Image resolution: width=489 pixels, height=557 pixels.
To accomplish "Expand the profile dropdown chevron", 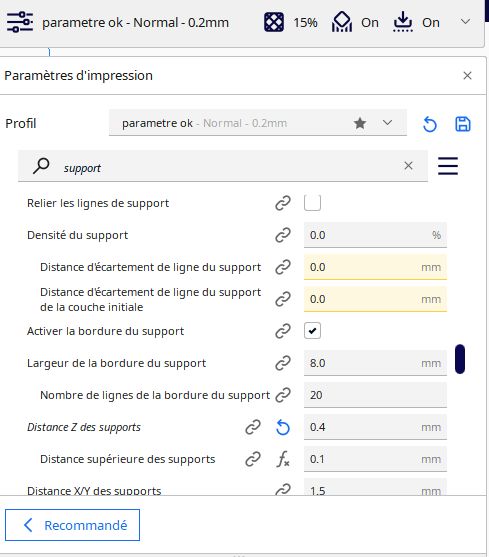I will (387, 123).
